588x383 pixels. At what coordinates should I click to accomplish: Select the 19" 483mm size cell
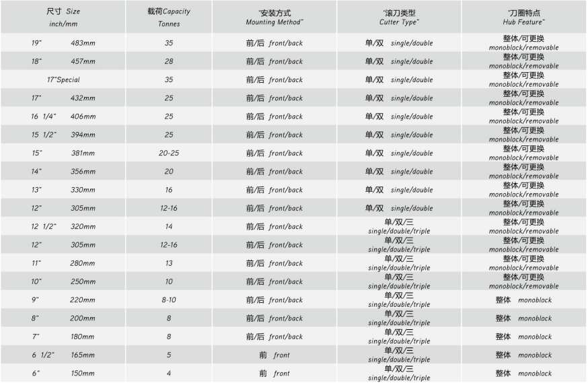pyautogui.click(x=63, y=43)
